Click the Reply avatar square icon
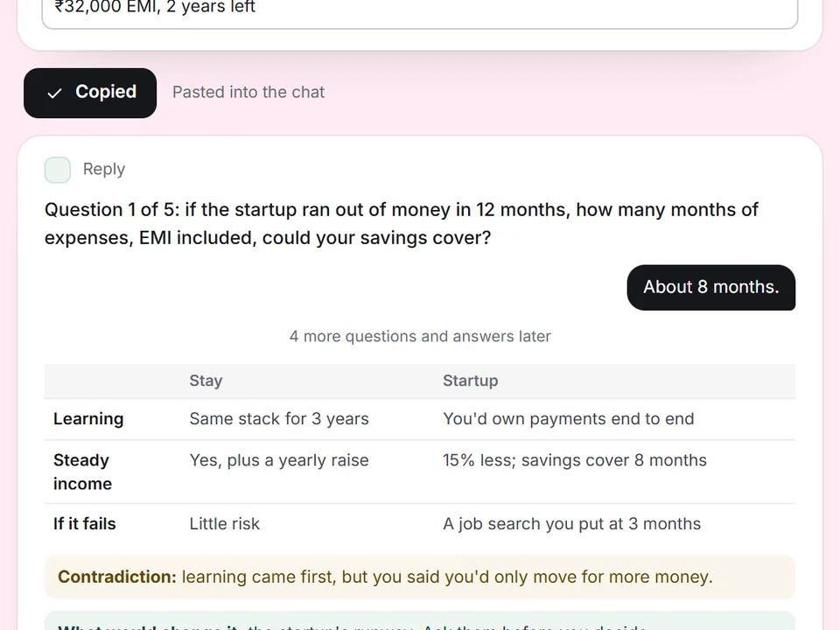 [x=58, y=170]
